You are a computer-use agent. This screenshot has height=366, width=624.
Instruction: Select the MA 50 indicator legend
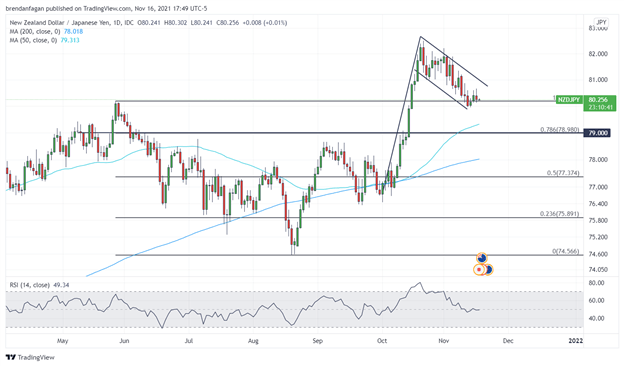click(45, 40)
